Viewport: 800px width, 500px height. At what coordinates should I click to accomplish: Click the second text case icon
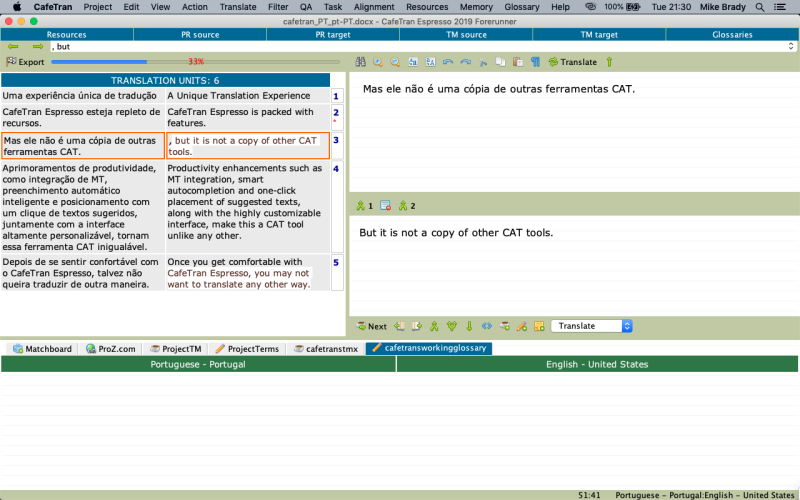[431, 62]
